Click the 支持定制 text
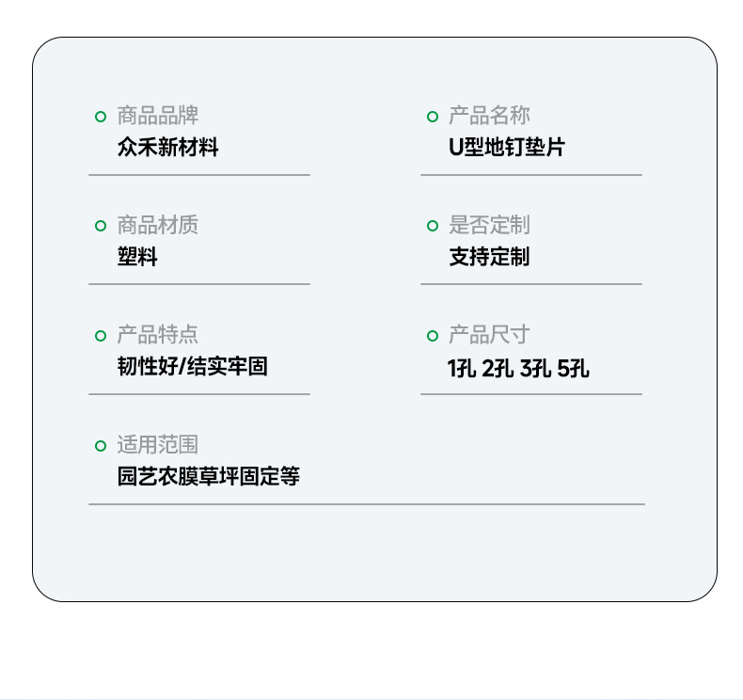Viewport: 743px width, 700px height. coord(489,257)
